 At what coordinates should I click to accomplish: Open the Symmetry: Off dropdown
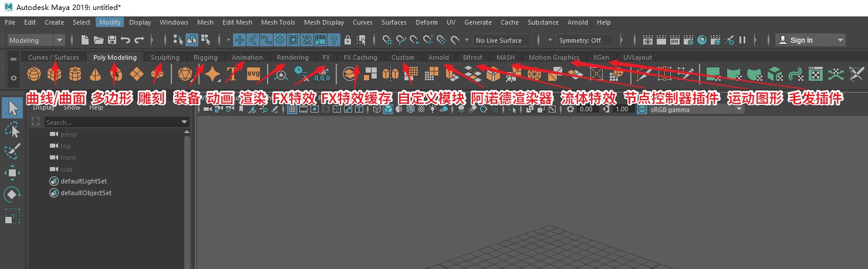[585, 40]
